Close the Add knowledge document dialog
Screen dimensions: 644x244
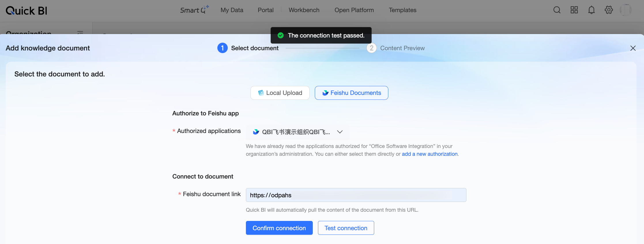coord(633,48)
